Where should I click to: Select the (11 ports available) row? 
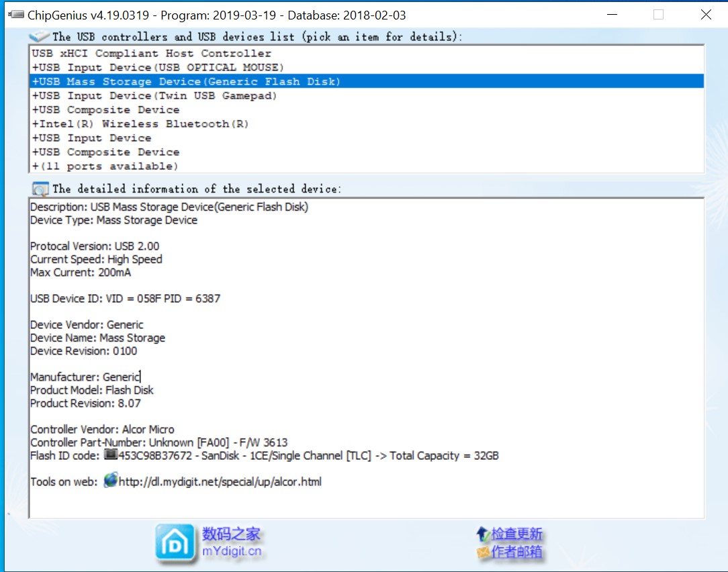point(366,166)
